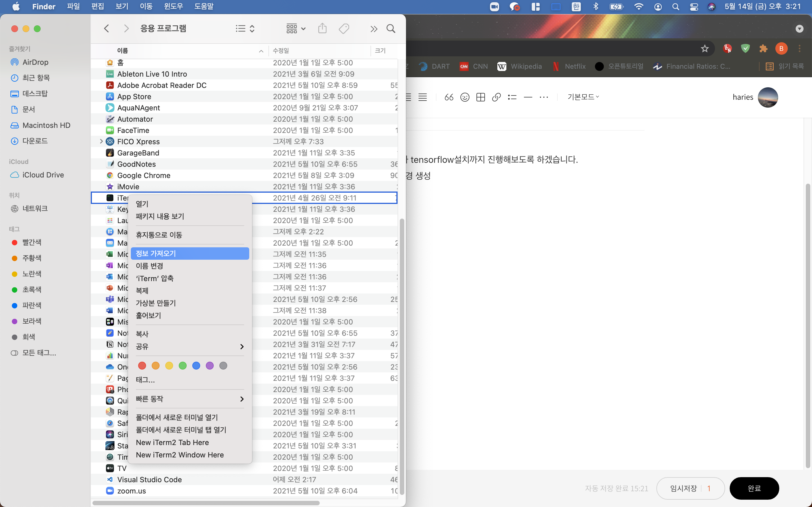Click the Finder search magnifier icon
This screenshot has height=507, width=812.
(x=390, y=28)
